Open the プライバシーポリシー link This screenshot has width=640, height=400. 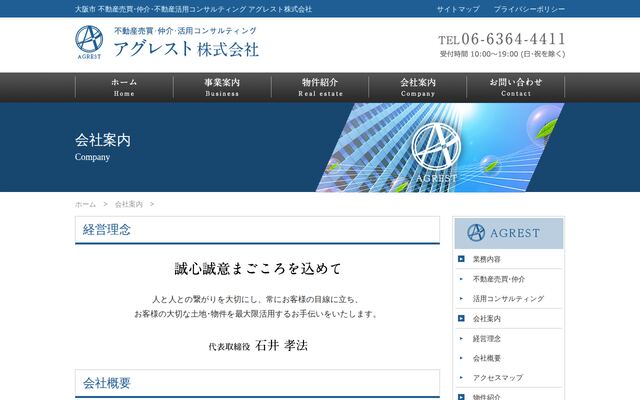pos(529,9)
